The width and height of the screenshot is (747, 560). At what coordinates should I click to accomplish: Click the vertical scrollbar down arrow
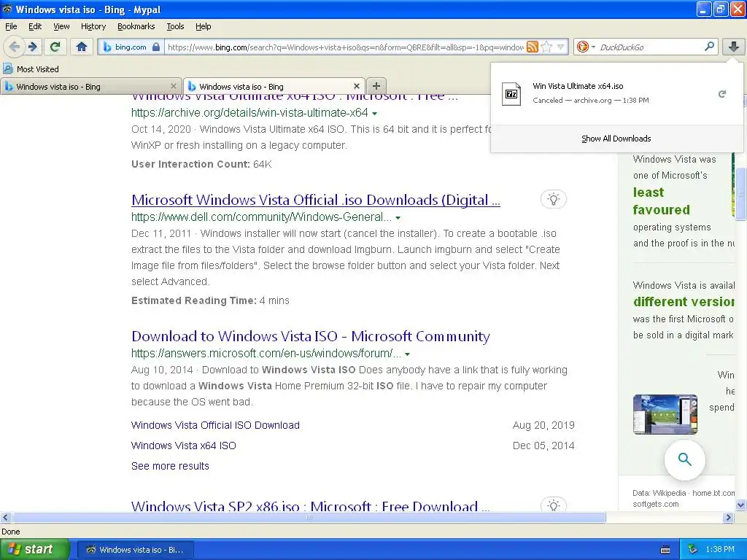coord(740,505)
